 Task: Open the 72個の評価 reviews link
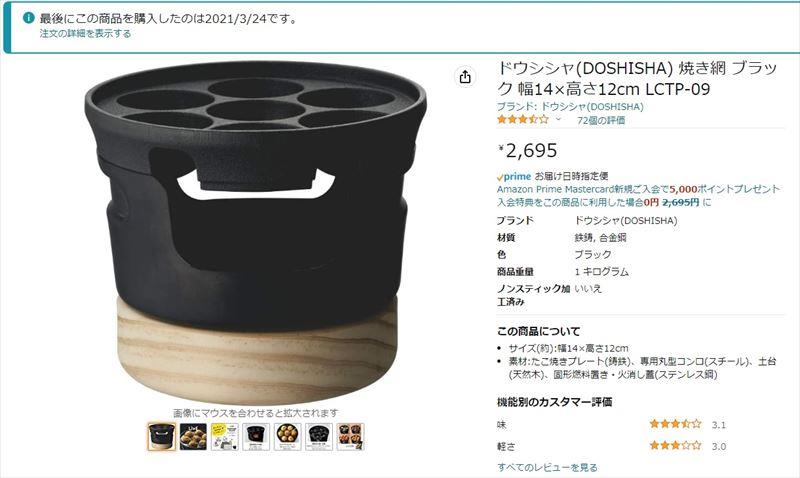pyautogui.click(x=601, y=120)
